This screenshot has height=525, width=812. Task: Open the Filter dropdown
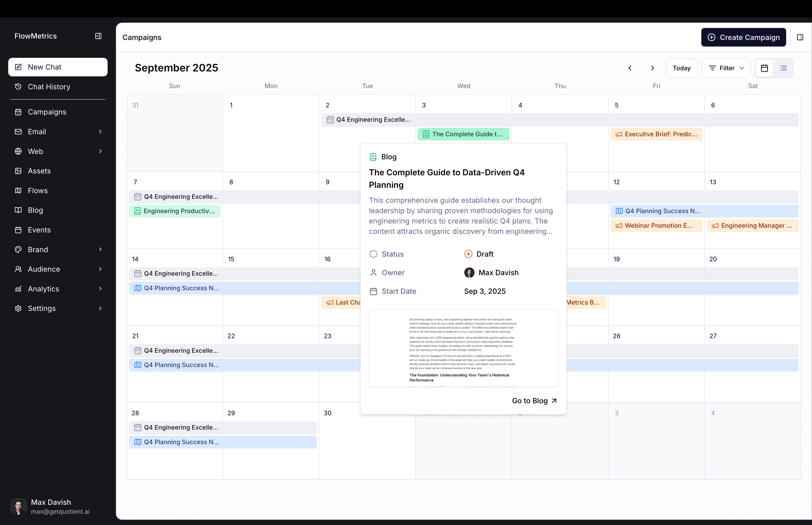click(x=726, y=68)
